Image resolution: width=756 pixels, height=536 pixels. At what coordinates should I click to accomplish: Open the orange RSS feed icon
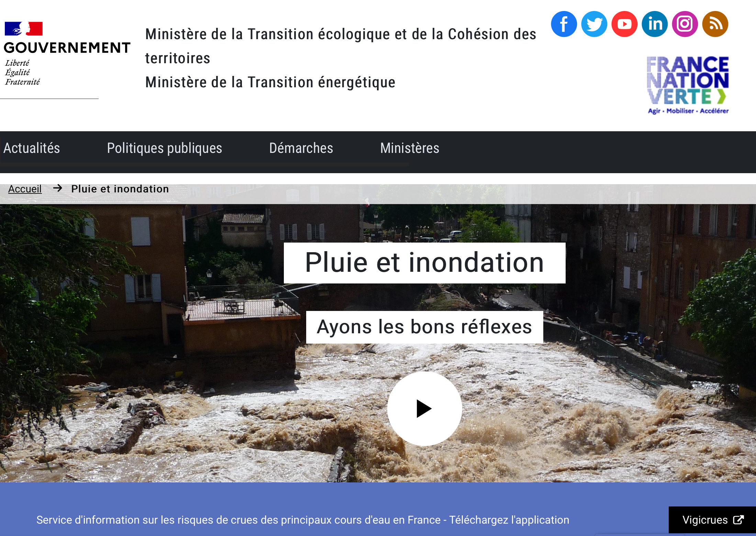(715, 24)
